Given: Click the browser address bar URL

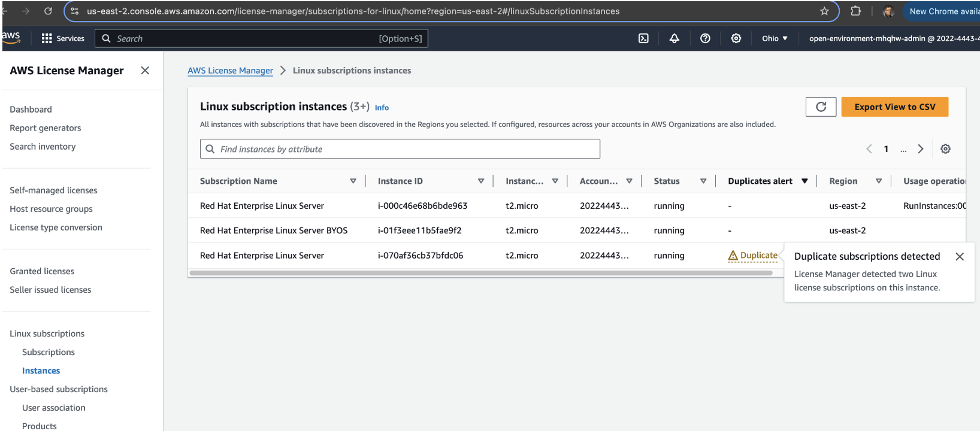Looking at the screenshot, I should (353, 11).
